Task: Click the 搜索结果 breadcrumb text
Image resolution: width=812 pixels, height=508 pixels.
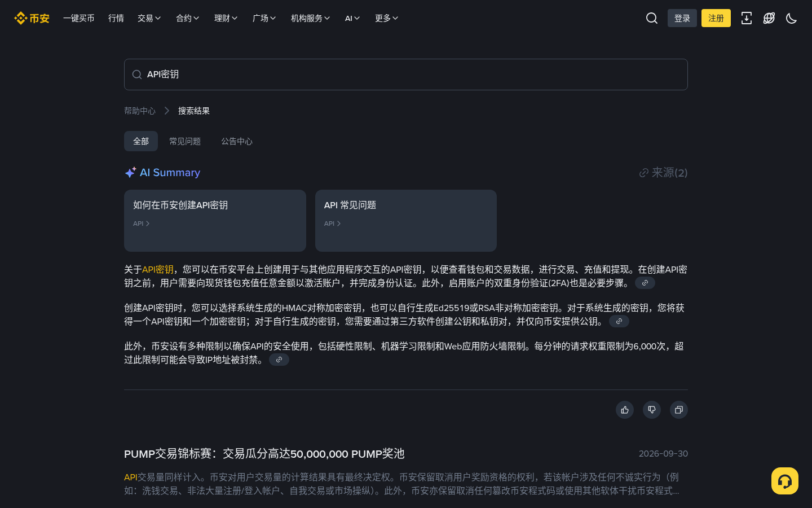Action: [194, 111]
